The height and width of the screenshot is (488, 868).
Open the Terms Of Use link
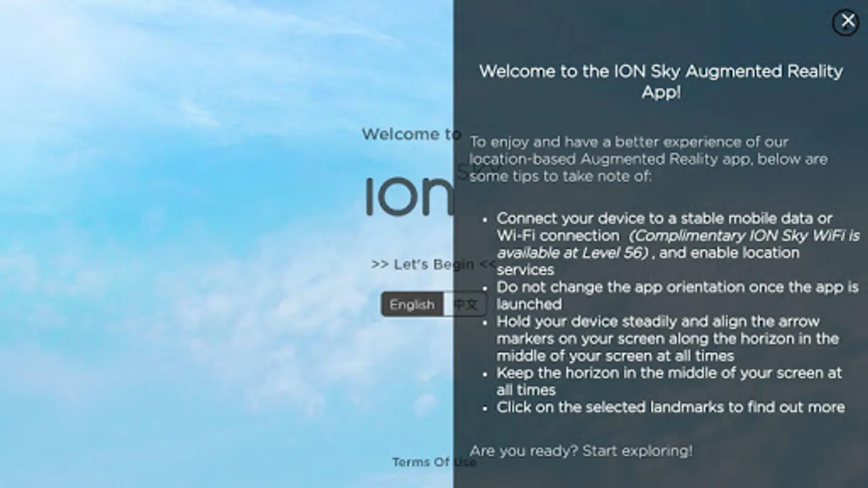coord(434,462)
